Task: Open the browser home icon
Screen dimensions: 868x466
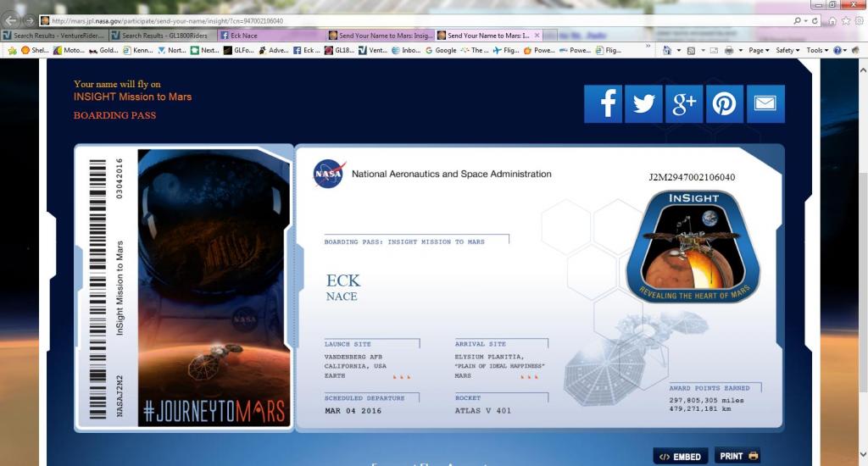Action: tap(832, 21)
